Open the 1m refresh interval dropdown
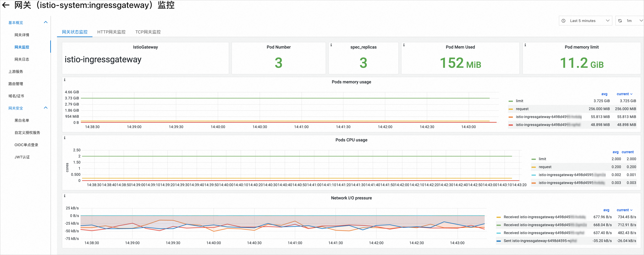Image resolution: width=644 pixels, height=255 pixels. coord(630,21)
